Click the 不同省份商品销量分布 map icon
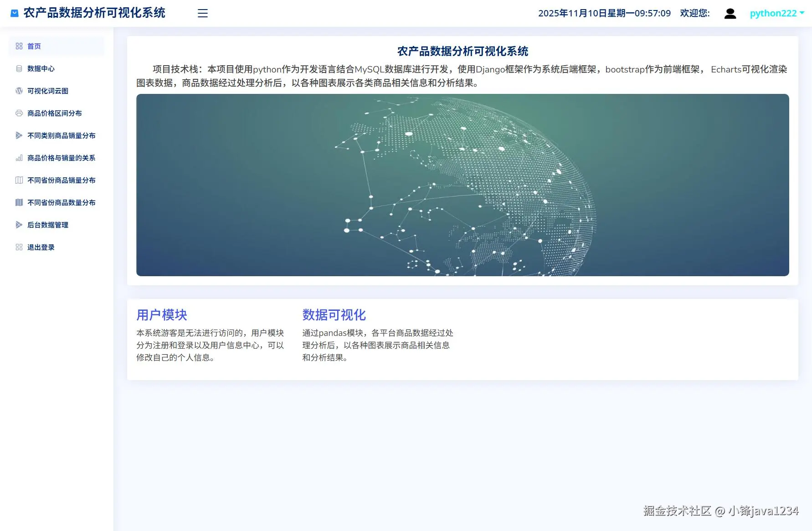Viewport: 812px width, 531px height. tap(19, 180)
